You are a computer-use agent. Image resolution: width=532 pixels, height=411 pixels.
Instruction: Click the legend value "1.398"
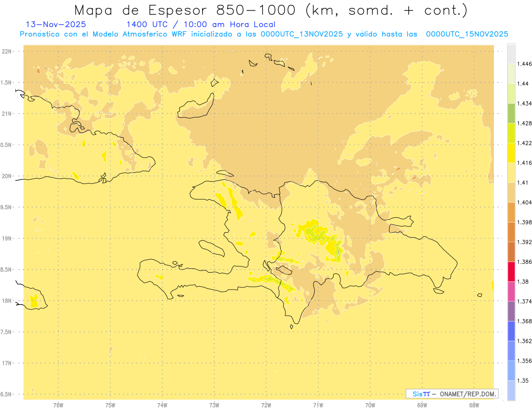524,222
